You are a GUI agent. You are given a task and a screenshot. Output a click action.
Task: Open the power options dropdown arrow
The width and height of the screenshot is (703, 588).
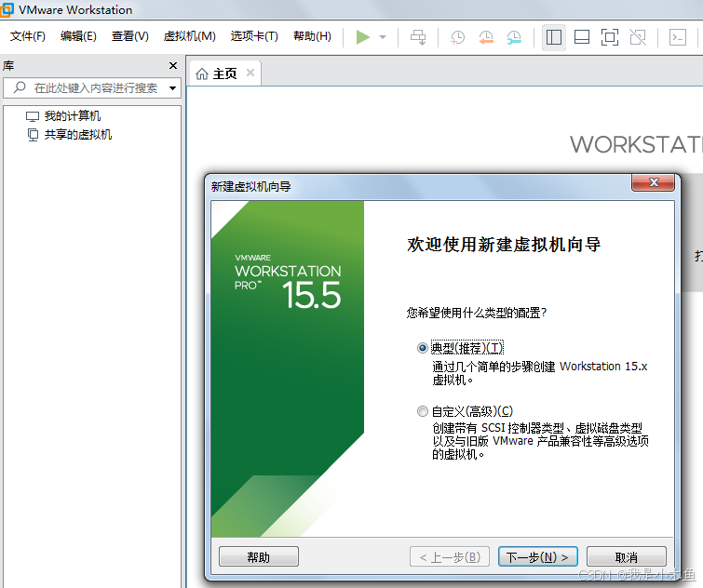point(383,37)
